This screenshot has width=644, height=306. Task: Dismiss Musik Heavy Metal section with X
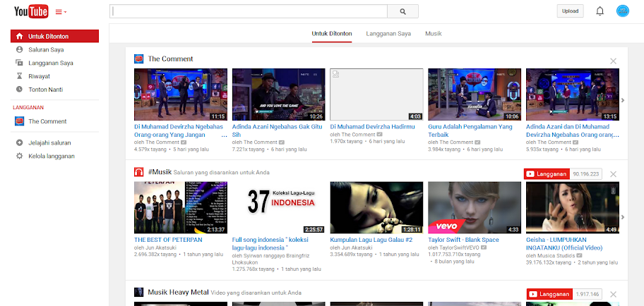click(613, 294)
